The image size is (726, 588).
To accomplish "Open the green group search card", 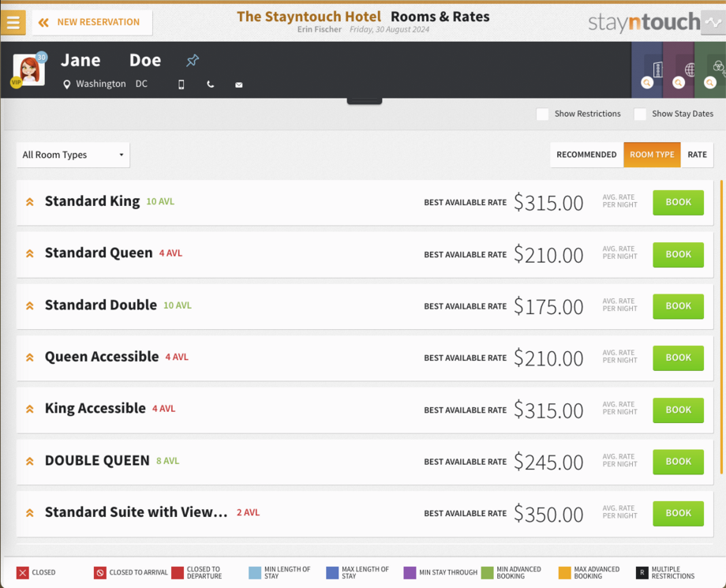I will click(709, 70).
